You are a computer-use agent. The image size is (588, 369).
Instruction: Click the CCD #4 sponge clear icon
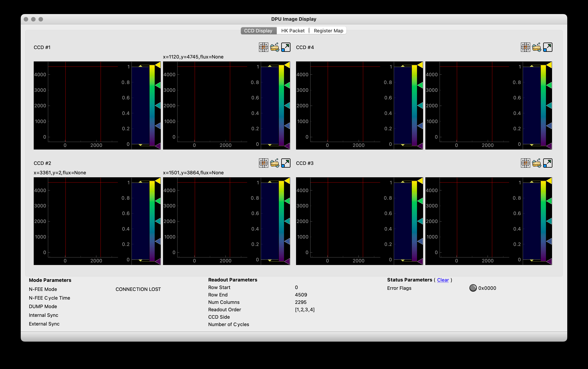(537, 47)
